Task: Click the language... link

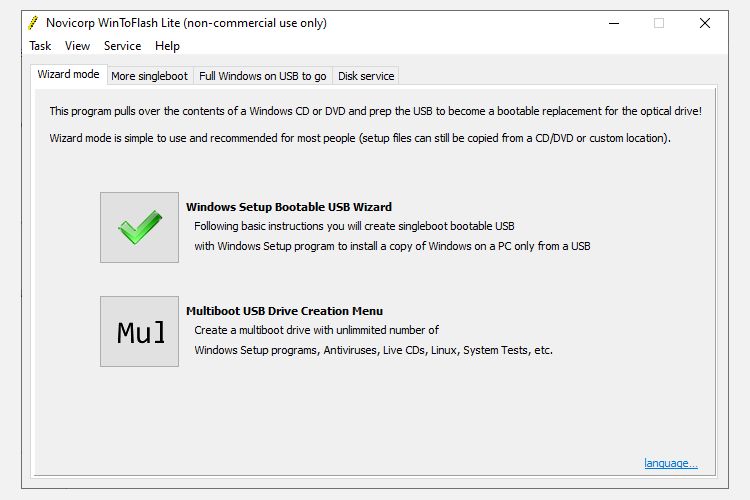Action: 671,463
